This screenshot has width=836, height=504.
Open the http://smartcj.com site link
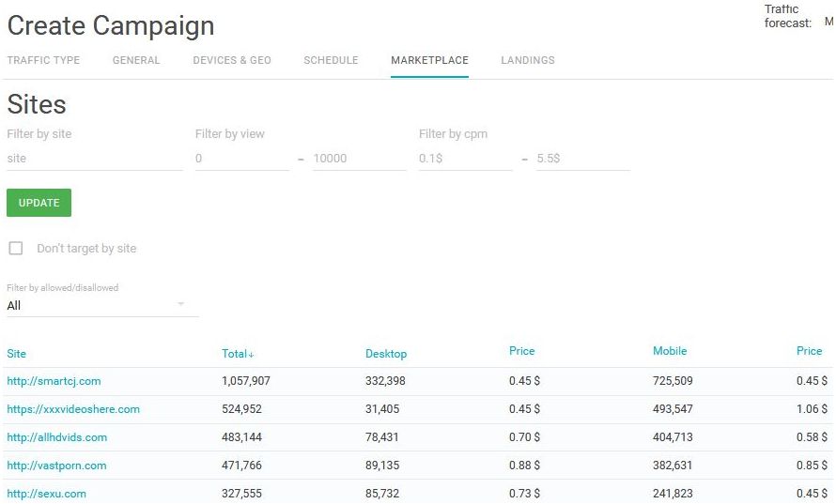point(54,381)
